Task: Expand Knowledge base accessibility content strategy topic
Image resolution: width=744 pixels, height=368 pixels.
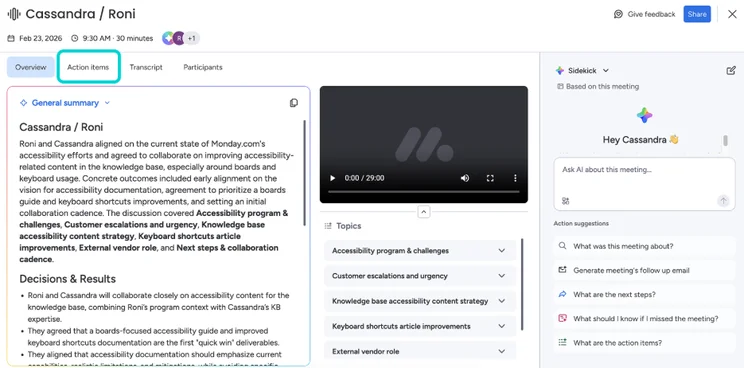Action: 420,301
